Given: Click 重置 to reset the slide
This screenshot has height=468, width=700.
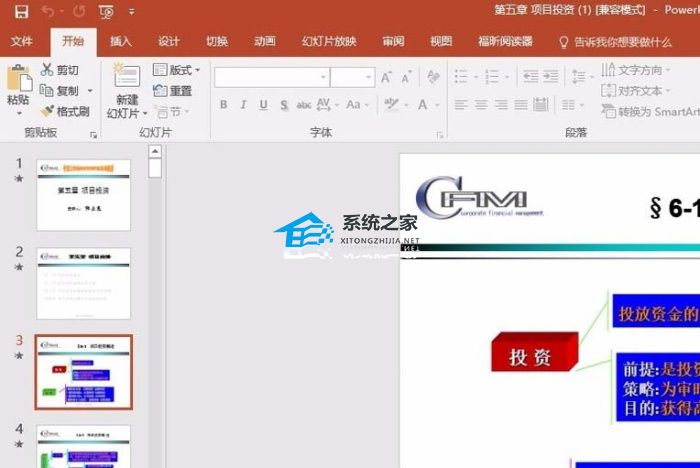Looking at the screenshot, I should click(x=172, y=91).
